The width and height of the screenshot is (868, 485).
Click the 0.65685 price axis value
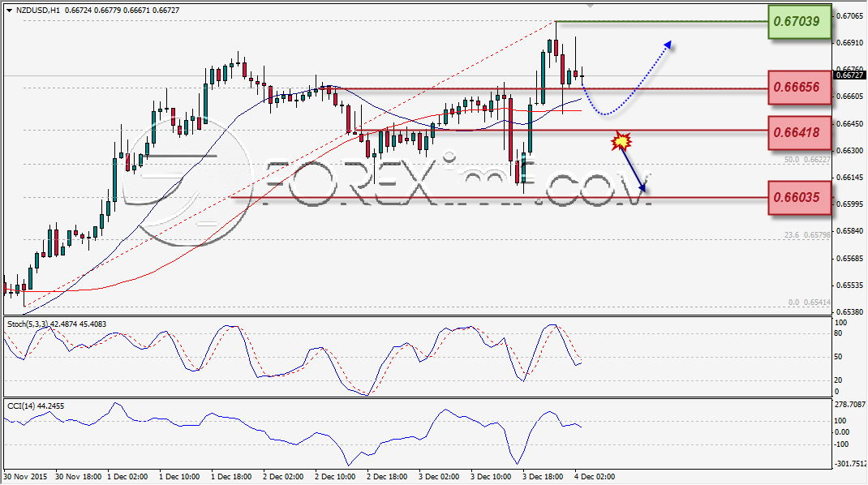(849, 259)
